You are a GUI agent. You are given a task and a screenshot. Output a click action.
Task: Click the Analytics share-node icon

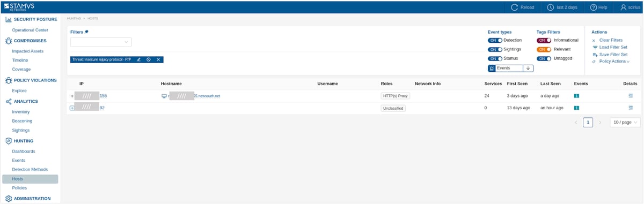tap(8, 101)
